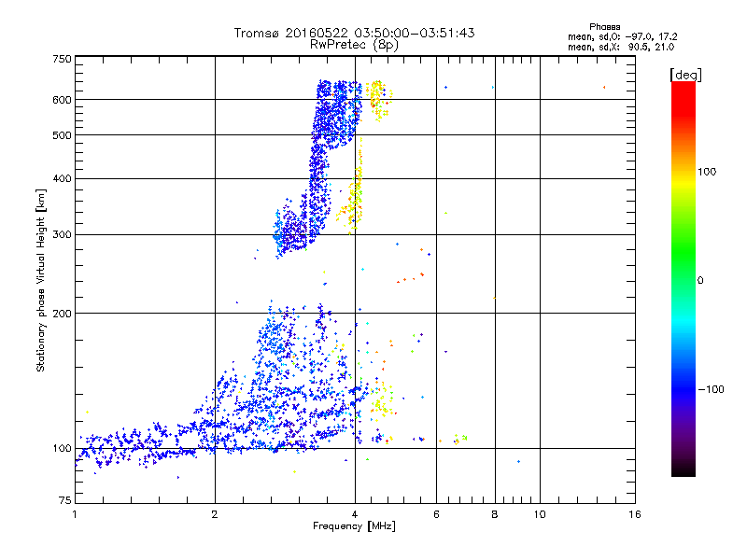The height and width of the screenshot is (560, 747).
Task: Click the 'Frequency [MHz]' axis label
Action: pyautogui.click(x=354, y=526)
